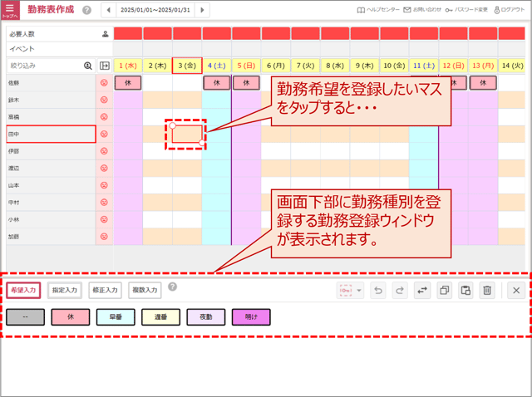Switch to 修正入力 mode
Viewport: 532px width, 397px height.
(x=105, y=290)
